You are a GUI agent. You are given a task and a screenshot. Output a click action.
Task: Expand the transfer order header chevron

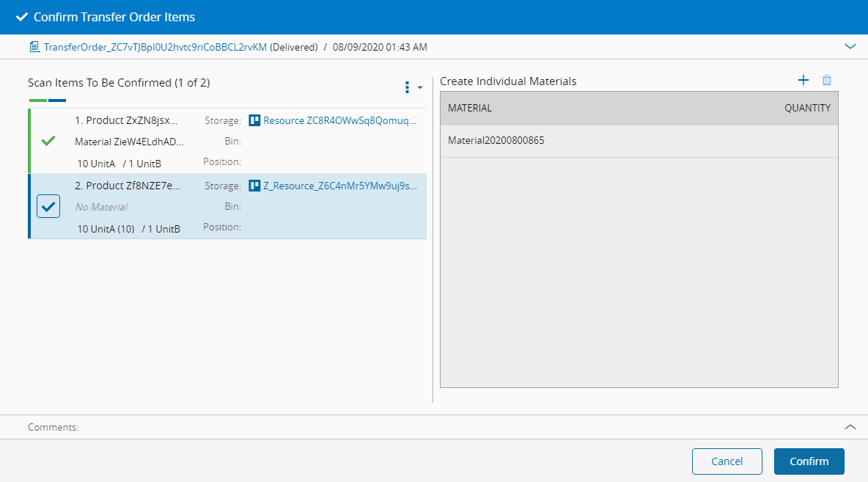tap(850, 46)
